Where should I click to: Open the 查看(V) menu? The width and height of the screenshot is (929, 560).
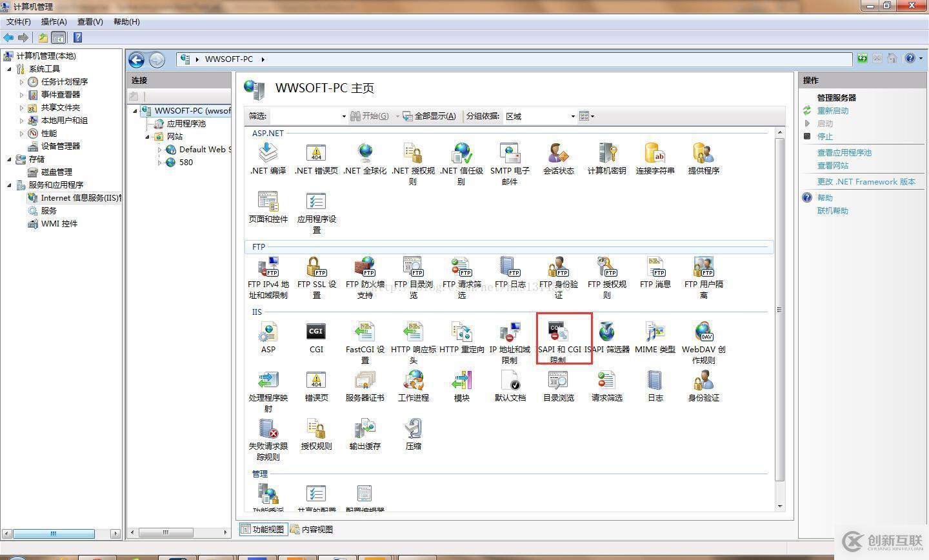(90, 22)
